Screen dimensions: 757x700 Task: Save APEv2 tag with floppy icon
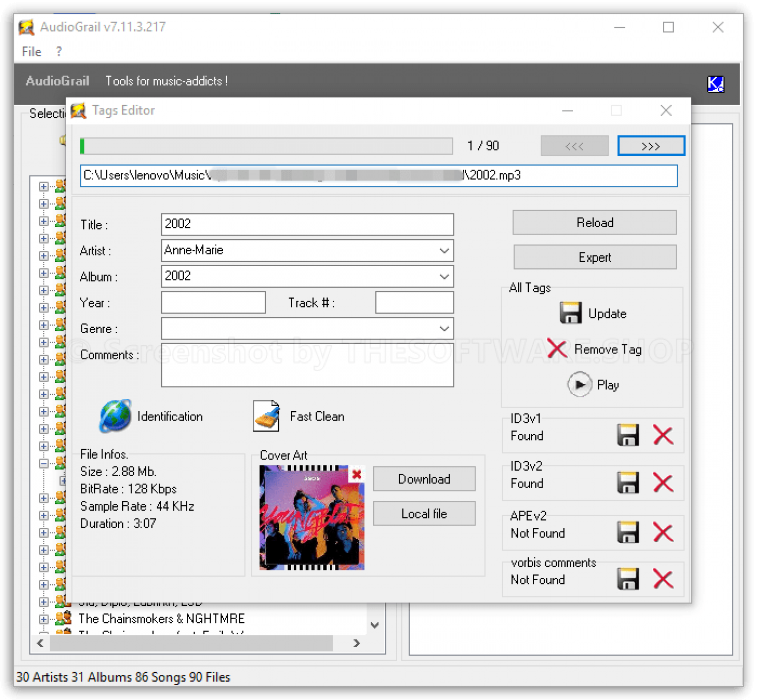tap(628, 532)
